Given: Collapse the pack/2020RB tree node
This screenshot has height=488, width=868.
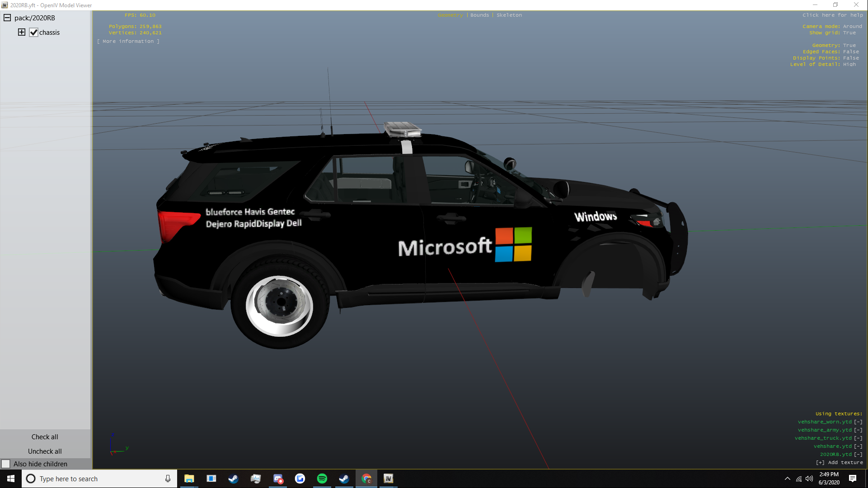Looking at the screenshot, I should click(x=7, y=18).
